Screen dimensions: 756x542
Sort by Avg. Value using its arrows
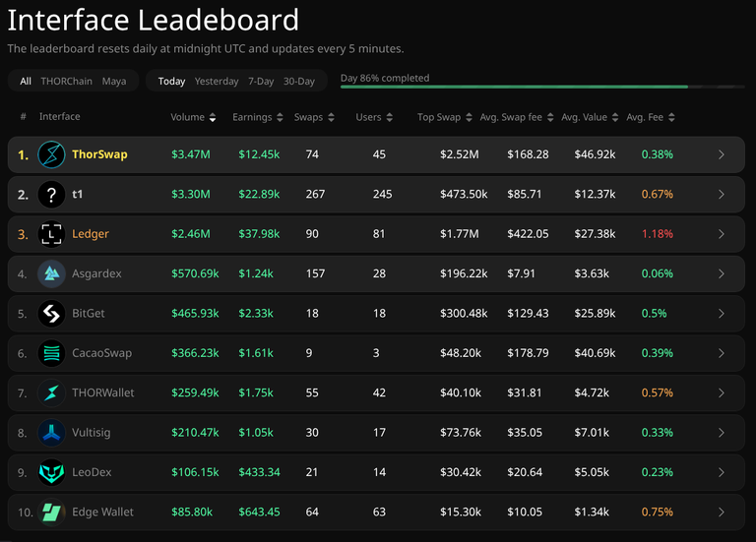tap(614, 118)
